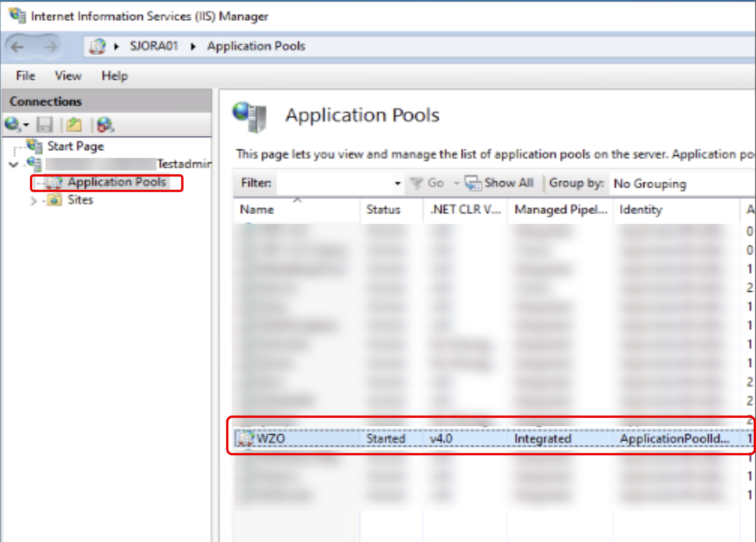Expand the Sites tree node

pyautogui.click(x=33, y=201)
